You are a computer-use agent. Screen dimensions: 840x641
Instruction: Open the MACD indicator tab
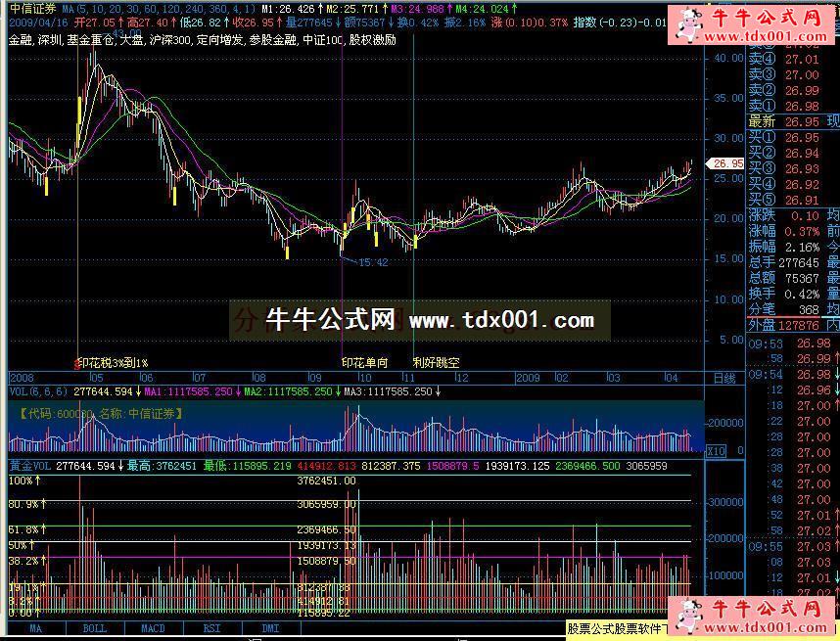pos(153,628)
